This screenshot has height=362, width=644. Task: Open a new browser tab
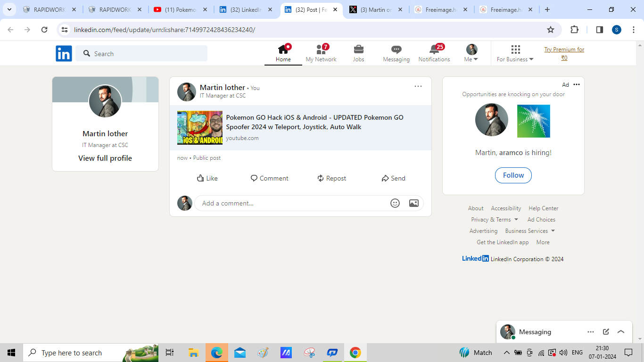pos(547,9)
